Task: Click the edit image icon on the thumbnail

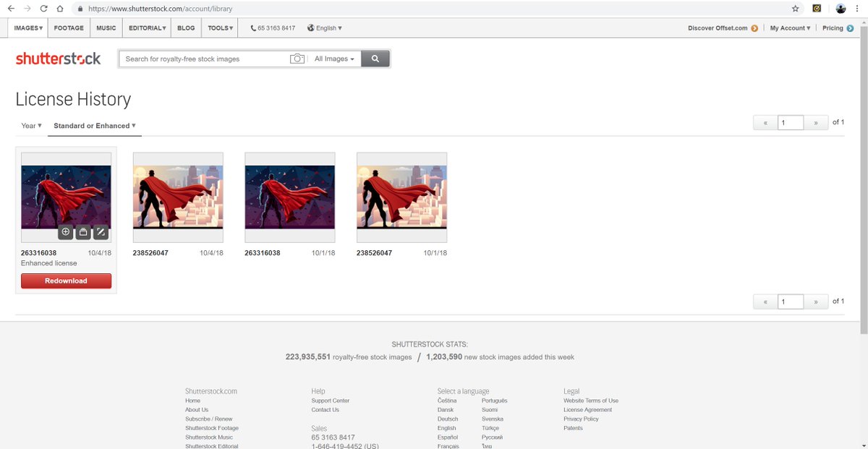Action: pyautogui.click(x=101, y=232)
